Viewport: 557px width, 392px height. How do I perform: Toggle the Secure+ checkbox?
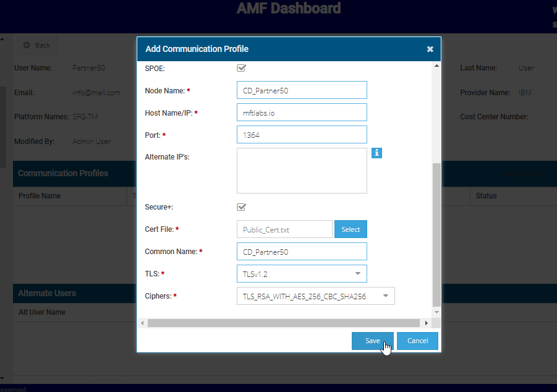242,207
